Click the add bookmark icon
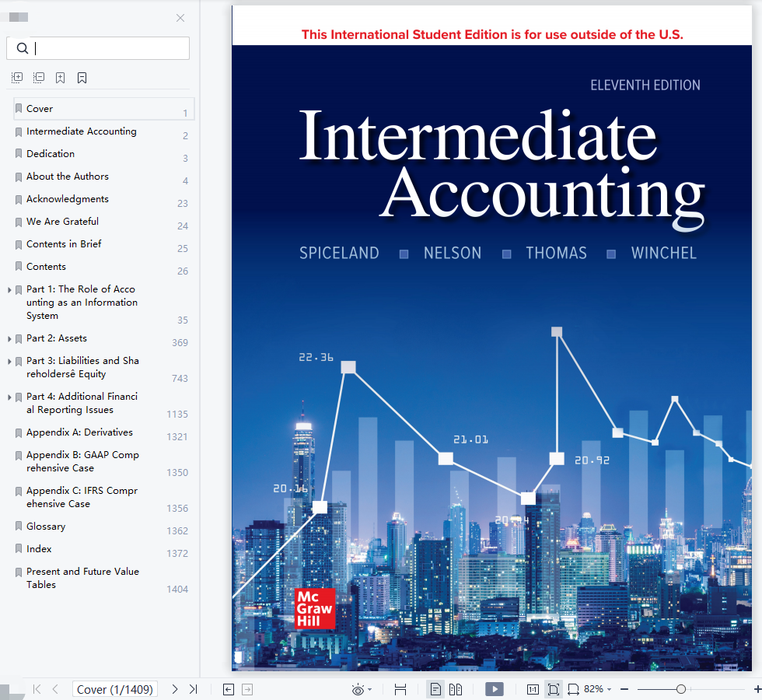This screenshot has height=700, width=762. pos(61,78)
